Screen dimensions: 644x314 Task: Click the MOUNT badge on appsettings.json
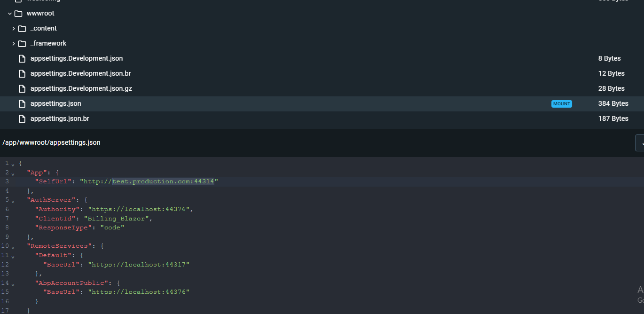[x=561, y=104]
